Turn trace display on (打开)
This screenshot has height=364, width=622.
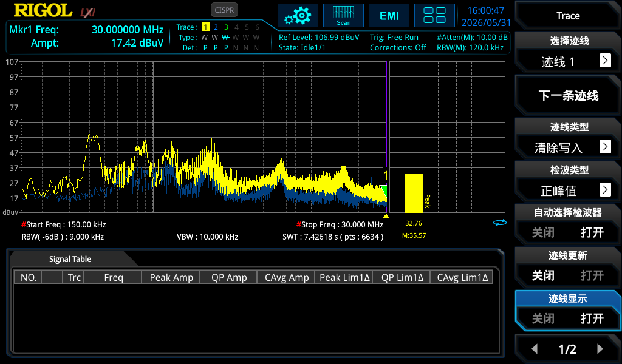coord(592,318)
